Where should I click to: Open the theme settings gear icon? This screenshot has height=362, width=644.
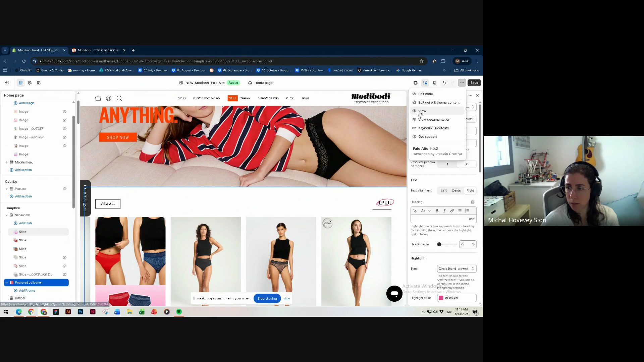coord(30,83)
